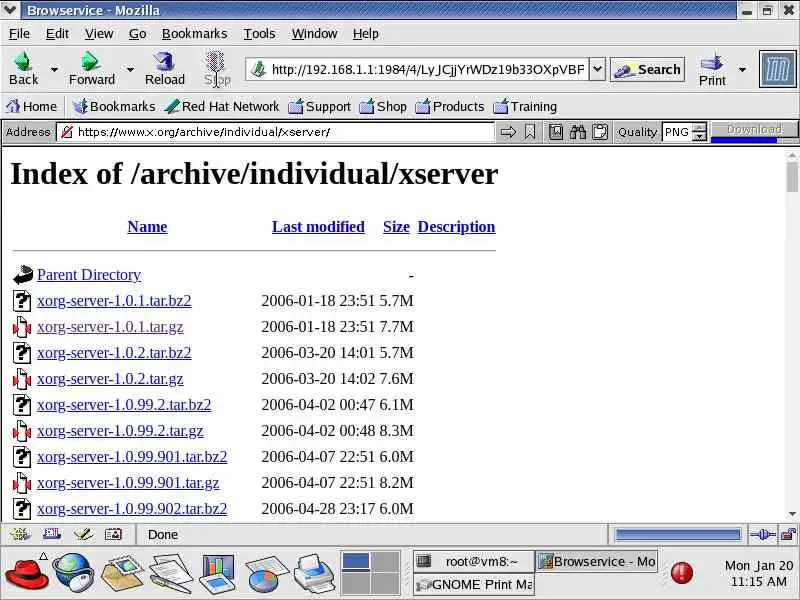Viewport: 800px width, 600px height.
Task: Open the Back history dropdown arrow
Action: [54, 69]
